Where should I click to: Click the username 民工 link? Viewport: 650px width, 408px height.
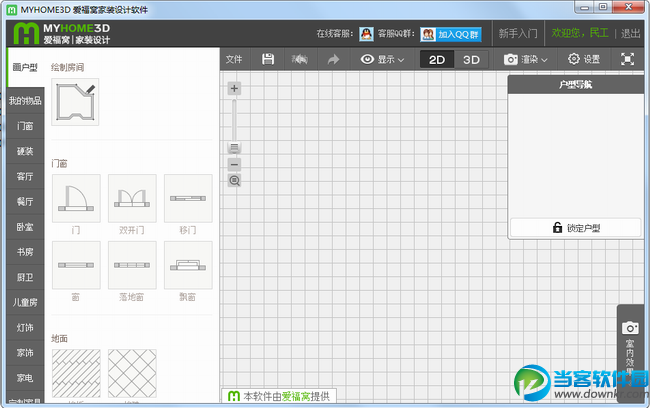[x=599, y=33]
